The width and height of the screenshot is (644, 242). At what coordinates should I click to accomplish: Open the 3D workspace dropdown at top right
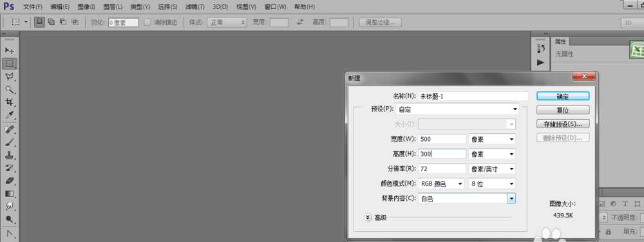click(632, 23)
